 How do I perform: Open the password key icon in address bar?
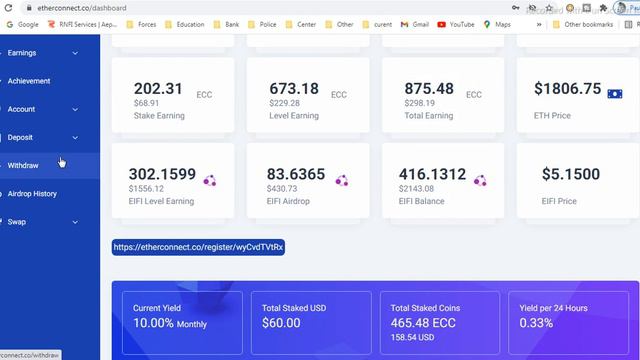point(516,8)
